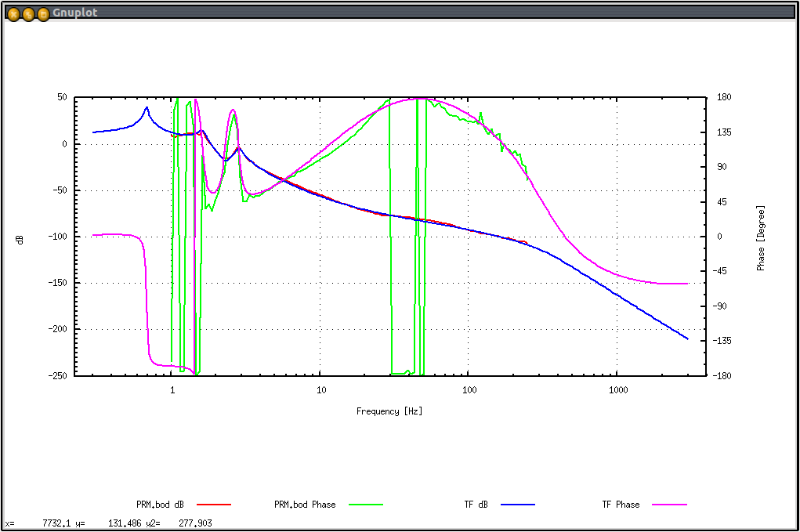Select the 'TF dB' legend label
The image size is (800, 532).
476,505
